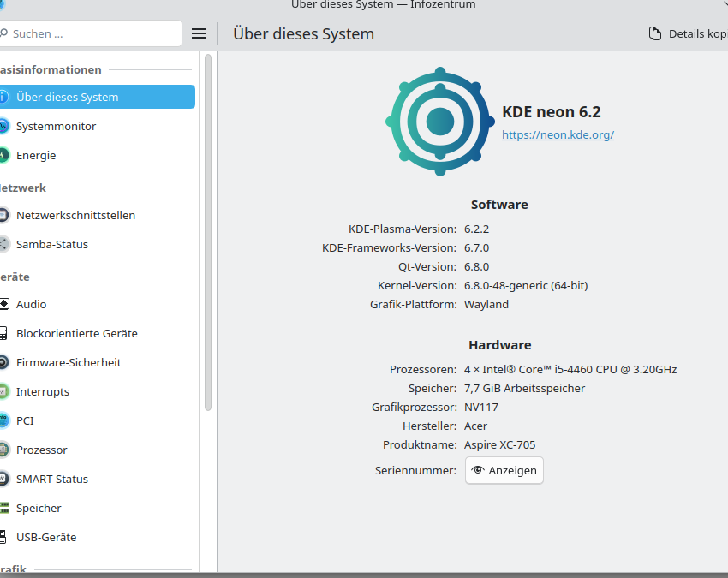Open the Energie section
Image resolution: width=728 pixels, height=578 pixels.
[96, 155]
